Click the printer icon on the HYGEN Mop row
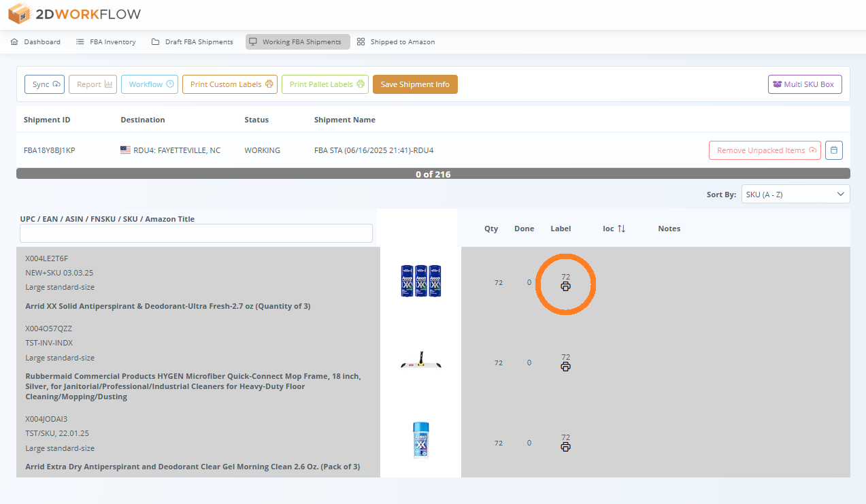866x504 pixels. (x=565, y=367)
